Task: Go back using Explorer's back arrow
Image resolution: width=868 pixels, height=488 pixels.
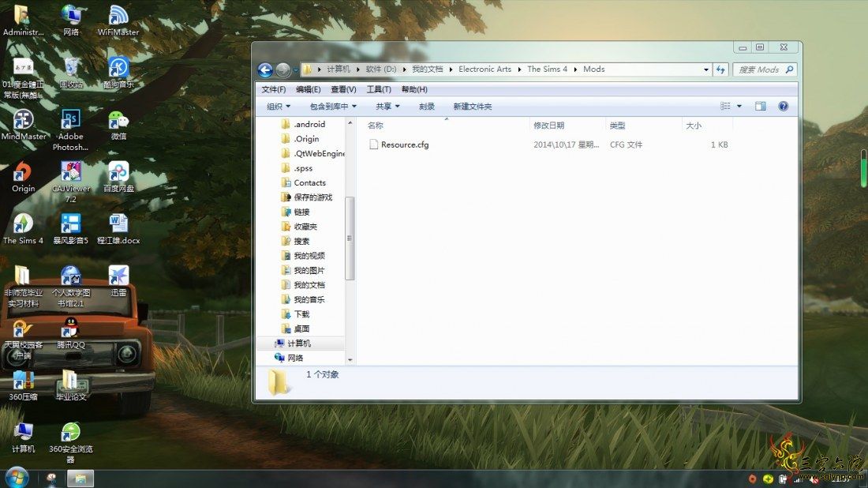Action: pos(265,69)
